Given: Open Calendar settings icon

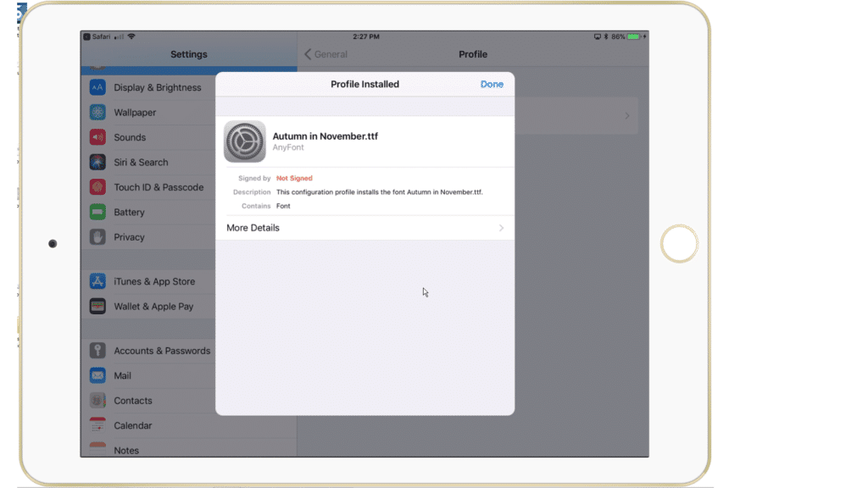Looking at the screenshot, I should (x=97, y=425).
